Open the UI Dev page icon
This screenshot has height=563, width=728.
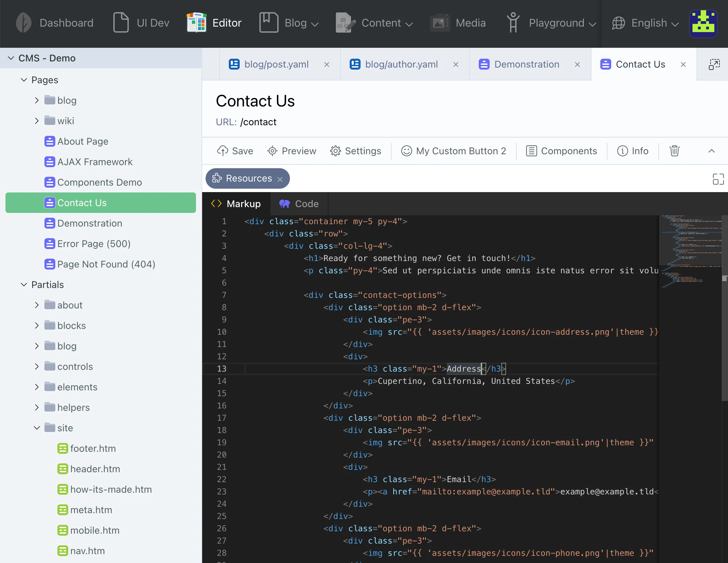pyautogui.click(x=121, y=23)
